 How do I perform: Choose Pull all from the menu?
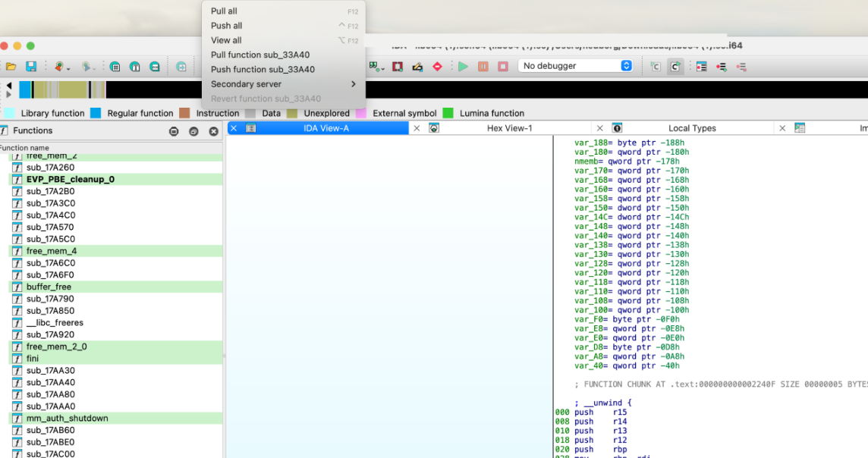[x=224, y=11]
